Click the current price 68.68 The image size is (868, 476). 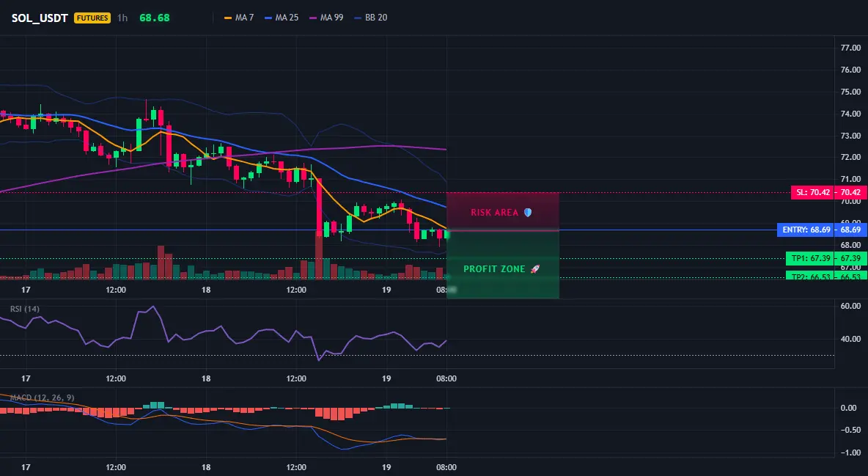point(155,18)
